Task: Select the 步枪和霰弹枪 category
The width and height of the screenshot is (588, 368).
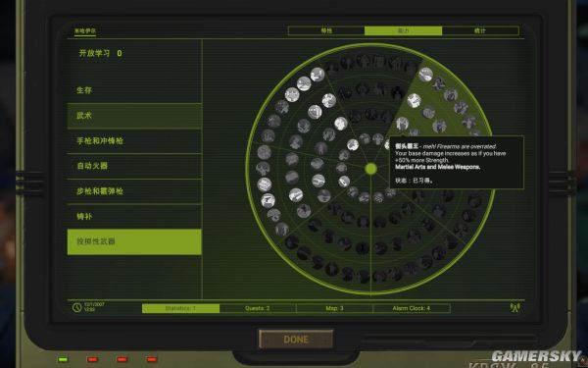Action: (x=134, y=191)
